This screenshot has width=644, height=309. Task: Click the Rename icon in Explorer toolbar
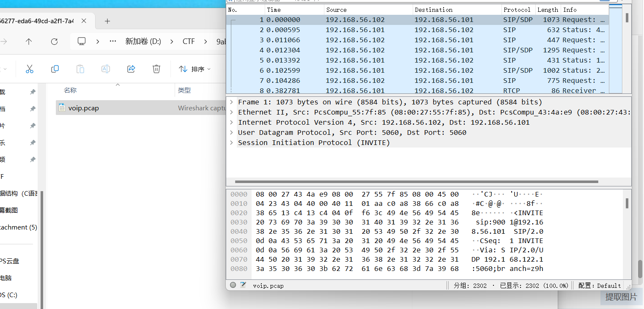coord(106,69)
